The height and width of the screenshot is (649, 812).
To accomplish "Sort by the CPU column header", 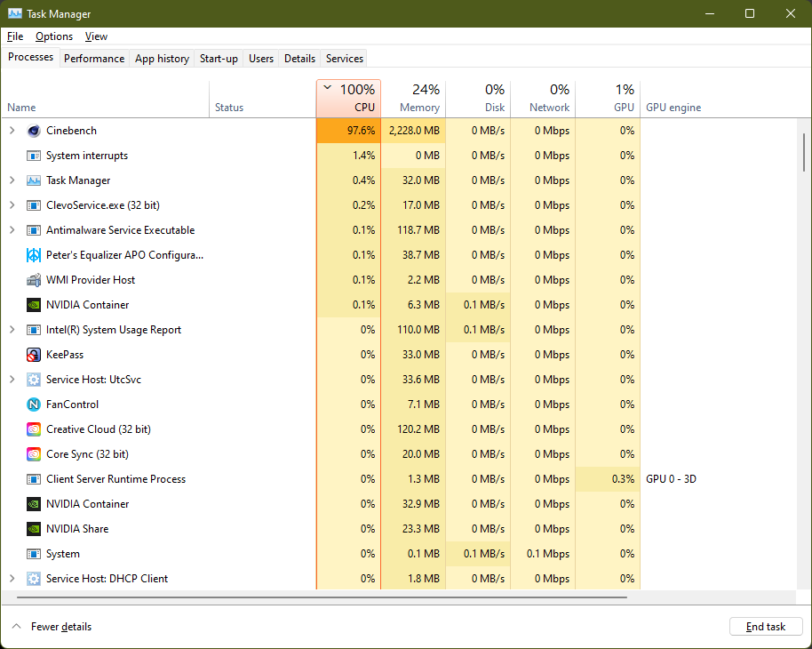I will click(348, 99).
